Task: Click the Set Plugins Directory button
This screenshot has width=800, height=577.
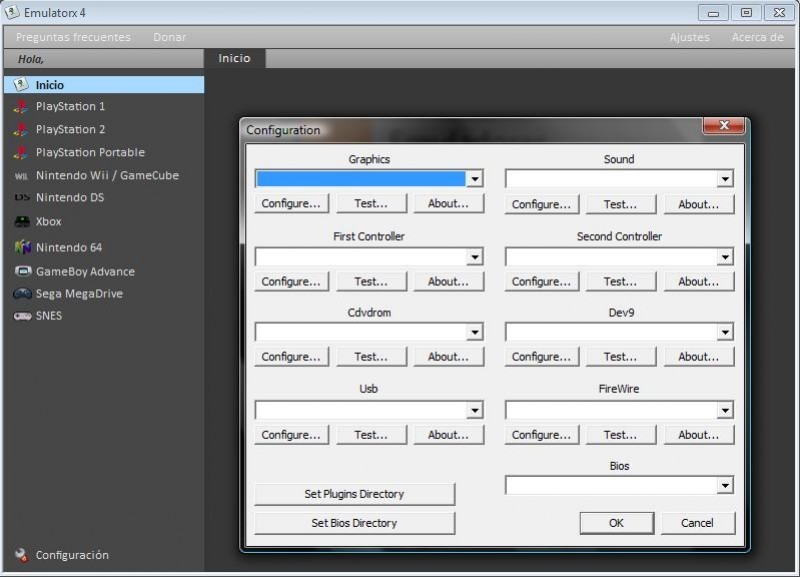Action: tap(354, 494)
